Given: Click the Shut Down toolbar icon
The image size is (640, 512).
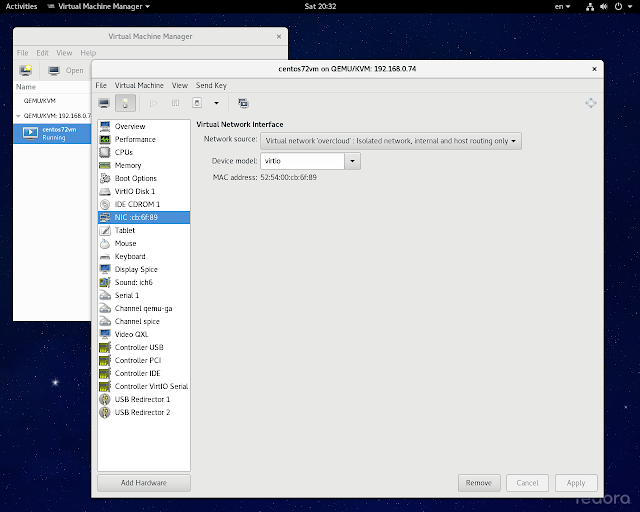Looking at the screenshot, I should click(197, 103).
